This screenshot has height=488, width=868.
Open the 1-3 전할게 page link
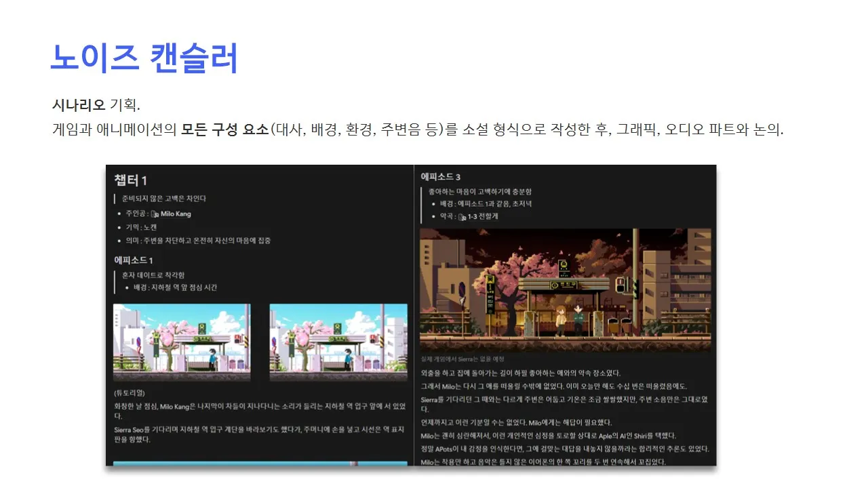tap(483, 217)
